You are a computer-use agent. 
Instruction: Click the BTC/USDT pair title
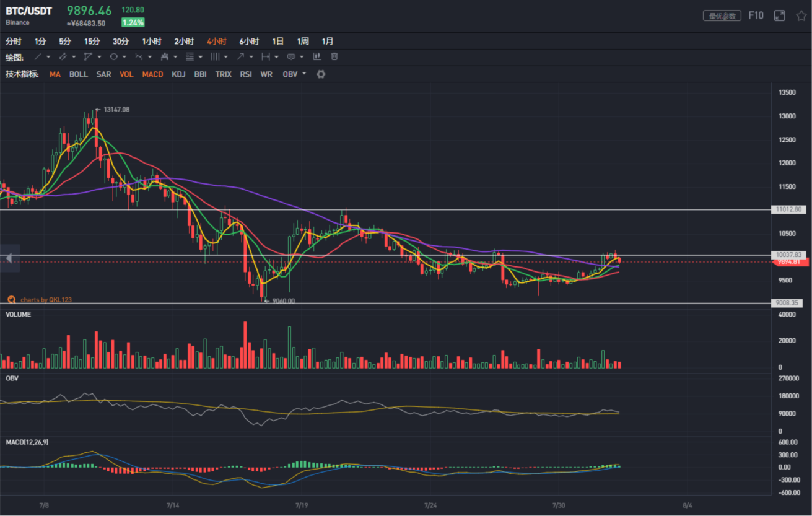(x=29, y=11)
